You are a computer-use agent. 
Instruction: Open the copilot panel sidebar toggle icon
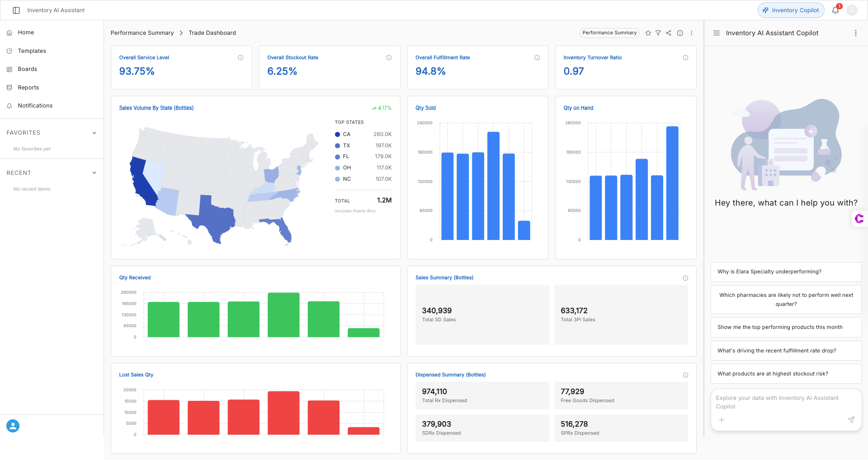717,33
